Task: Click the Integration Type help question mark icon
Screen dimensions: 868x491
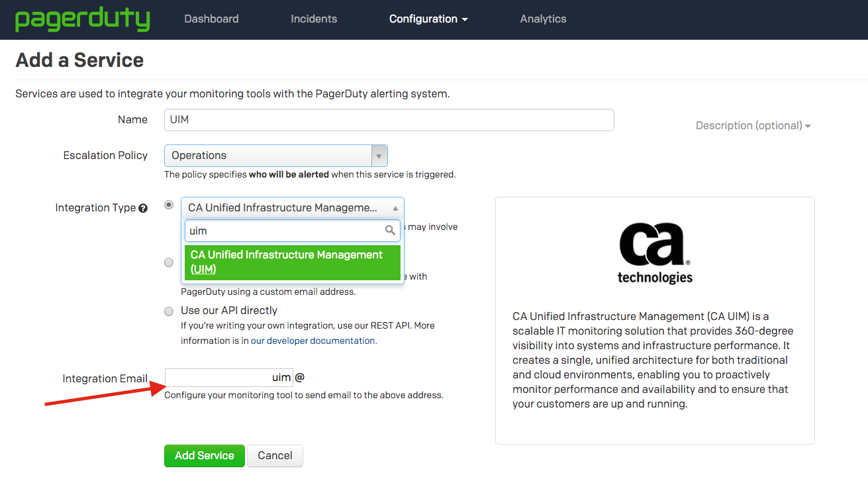Action: (143, 207)
